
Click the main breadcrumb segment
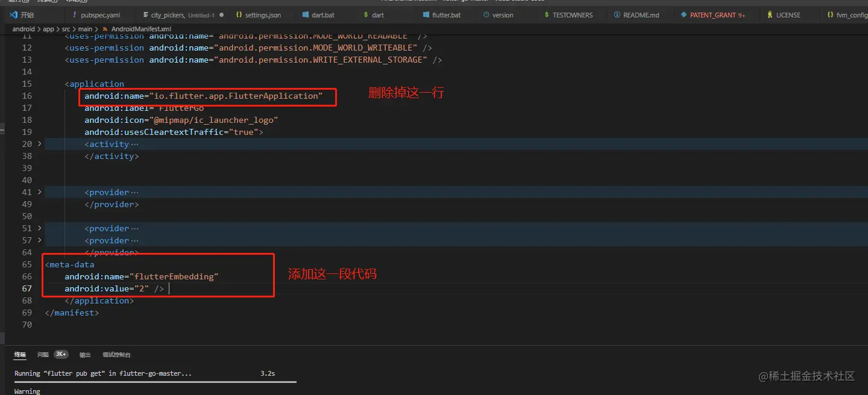click(85, 29)
